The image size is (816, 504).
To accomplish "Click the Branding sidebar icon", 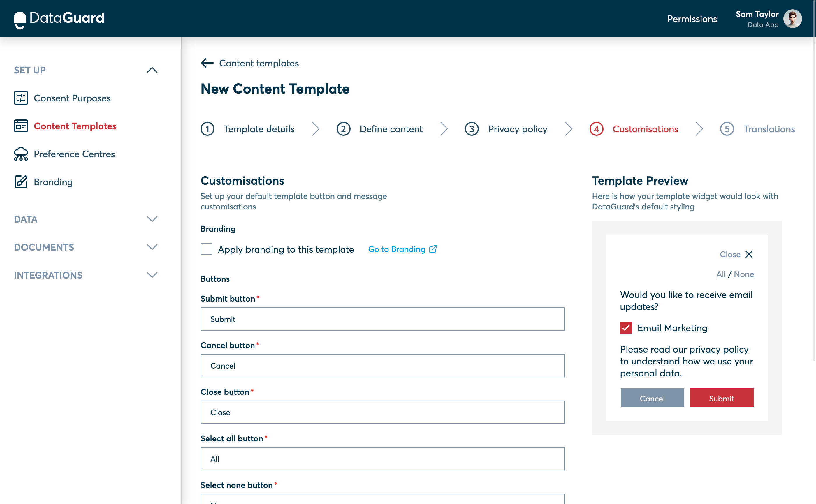I will coord(20,182).
